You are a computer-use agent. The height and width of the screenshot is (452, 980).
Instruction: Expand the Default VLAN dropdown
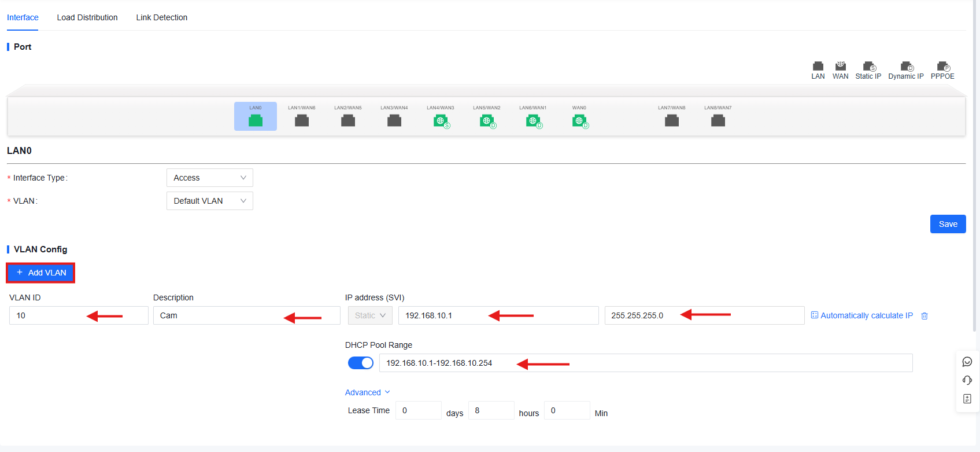pos(209,201)
